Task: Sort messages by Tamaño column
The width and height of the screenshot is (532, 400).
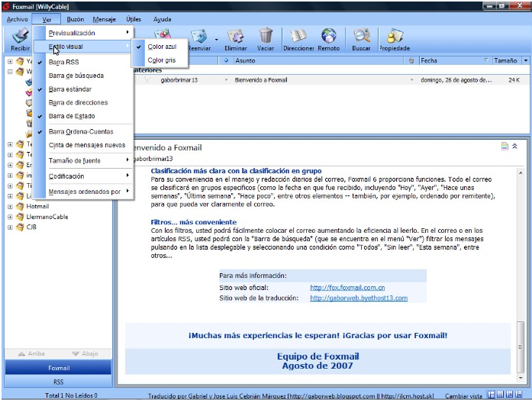Action: (x=507, y=61)
